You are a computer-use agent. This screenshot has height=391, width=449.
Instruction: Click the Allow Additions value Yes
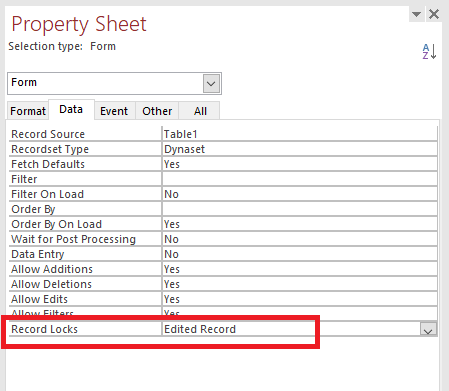point(299,269)
